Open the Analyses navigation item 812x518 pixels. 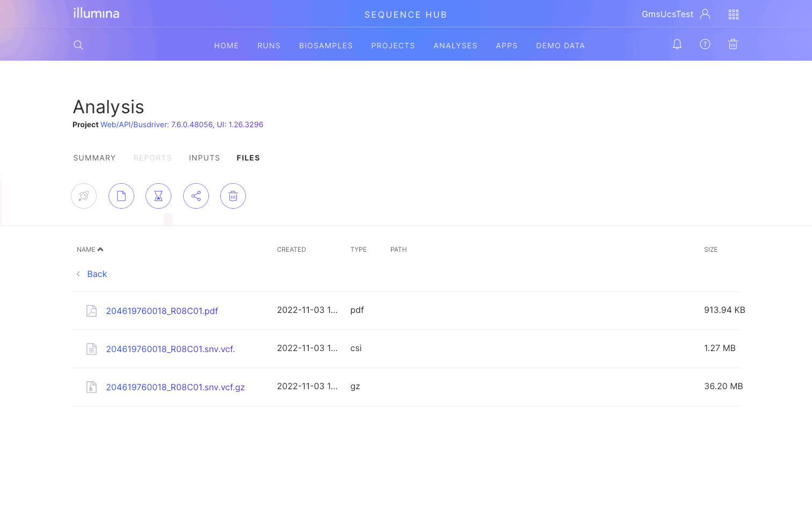click(x=455, y=46)
